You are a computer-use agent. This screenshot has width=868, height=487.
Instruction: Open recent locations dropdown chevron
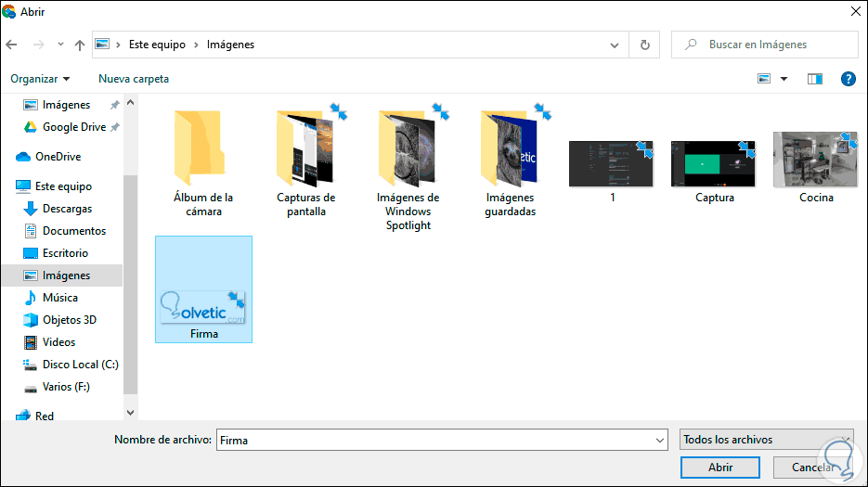coord(60,45)
